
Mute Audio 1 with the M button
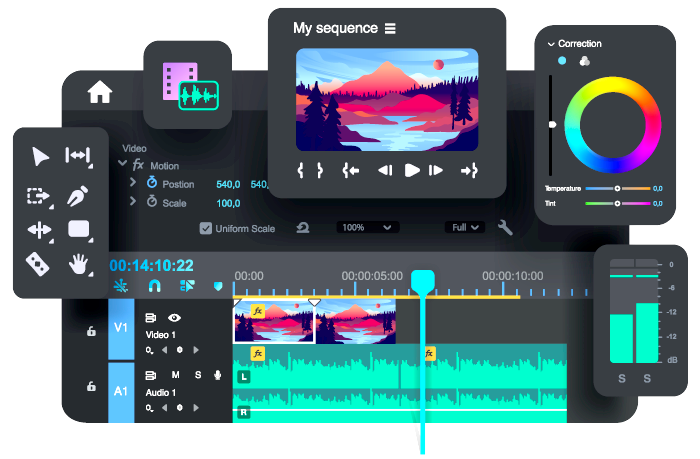coord(175,375)
